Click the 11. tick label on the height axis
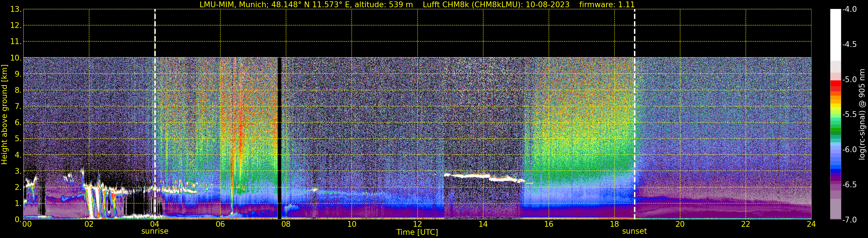 [x=16, y=42]
